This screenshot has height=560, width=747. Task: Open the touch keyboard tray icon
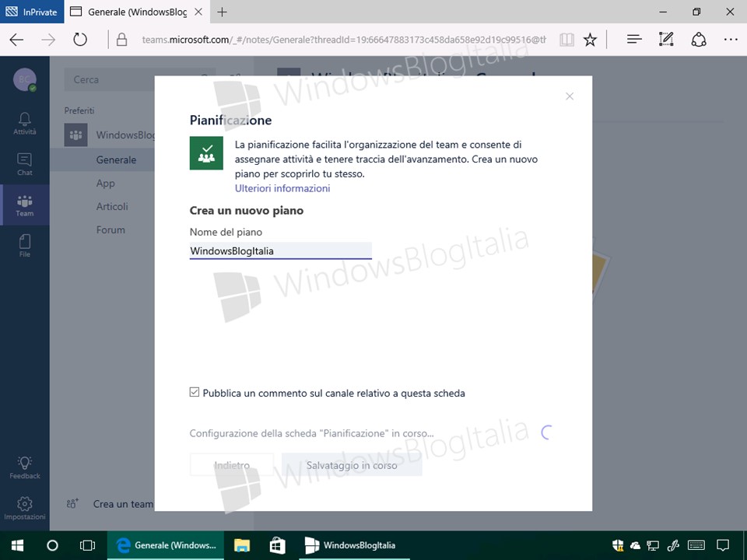tap(696, 545)
